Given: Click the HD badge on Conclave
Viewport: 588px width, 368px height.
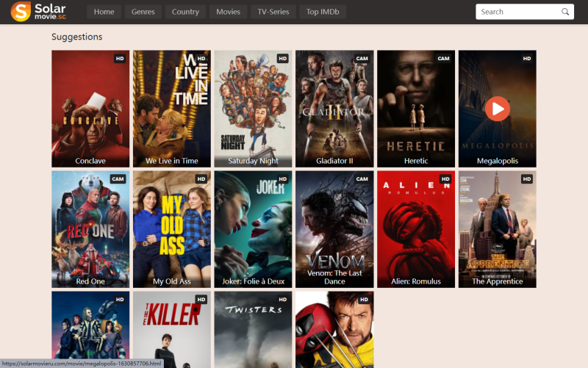Looking at the screenshot, I should [120, 59].
